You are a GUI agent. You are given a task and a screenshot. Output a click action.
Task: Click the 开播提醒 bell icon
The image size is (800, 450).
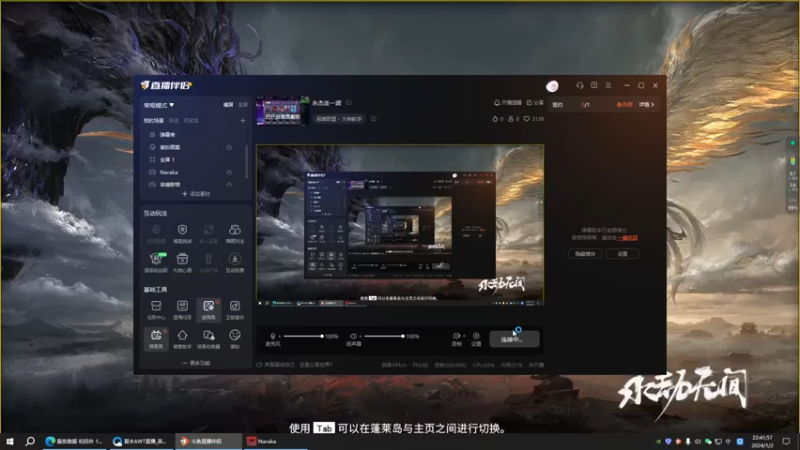click(496, 103)
